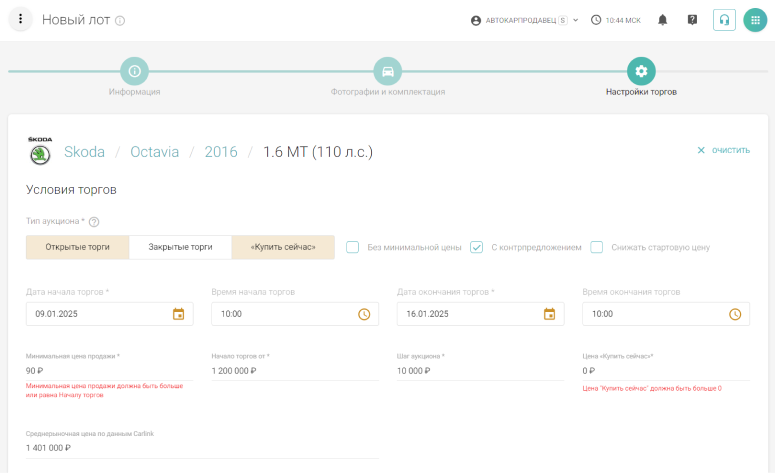Uncheck С контрпредложением checkbox
Image resolution: width=775 pixels, height=473 pixels.
[477, 247]
